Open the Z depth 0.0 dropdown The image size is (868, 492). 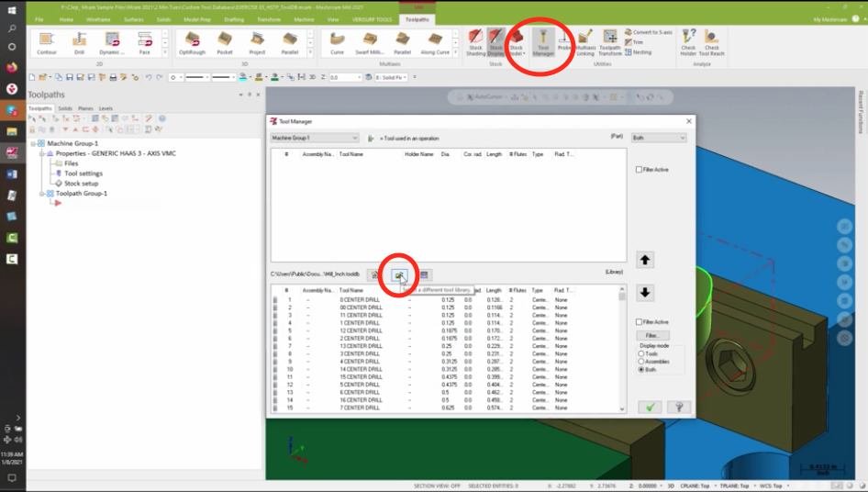[360, 78]
